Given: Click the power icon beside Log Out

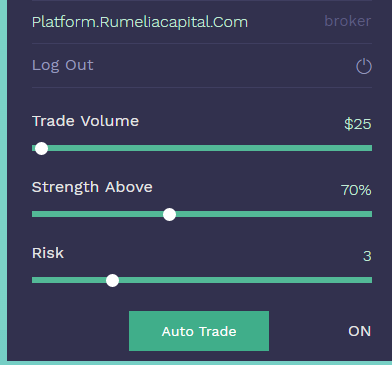Looking at the screenshot, I should click(364, 66).
